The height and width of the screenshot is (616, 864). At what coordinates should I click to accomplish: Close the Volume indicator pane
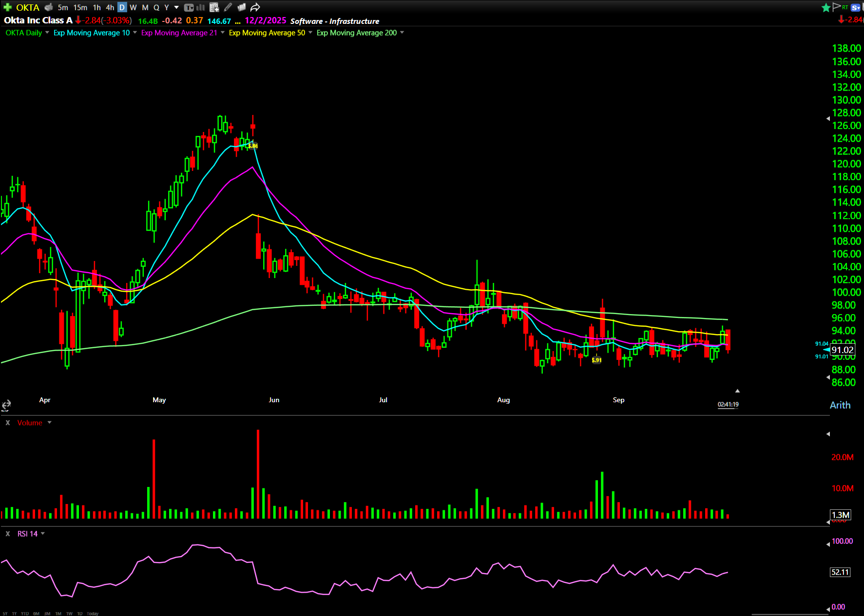8,423
